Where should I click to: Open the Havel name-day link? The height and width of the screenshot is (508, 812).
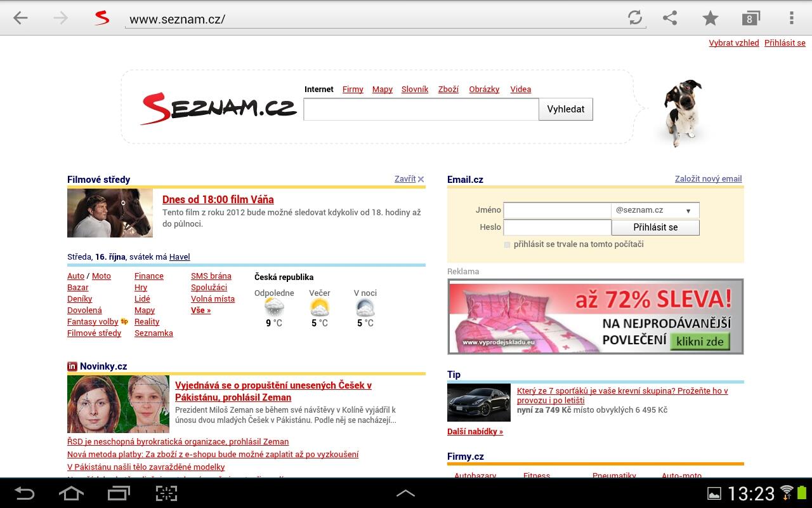coord(180,257)
